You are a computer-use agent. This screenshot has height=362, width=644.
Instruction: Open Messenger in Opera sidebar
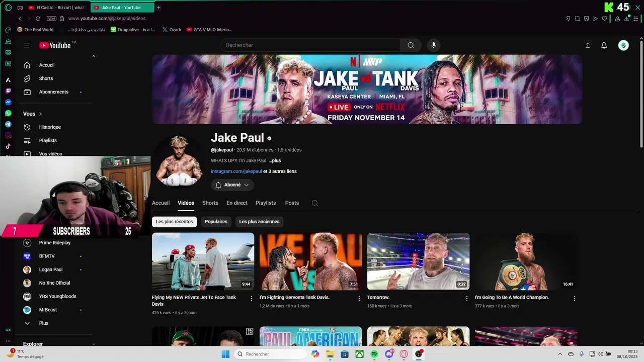pyautogui.click(x=8, y=102)
